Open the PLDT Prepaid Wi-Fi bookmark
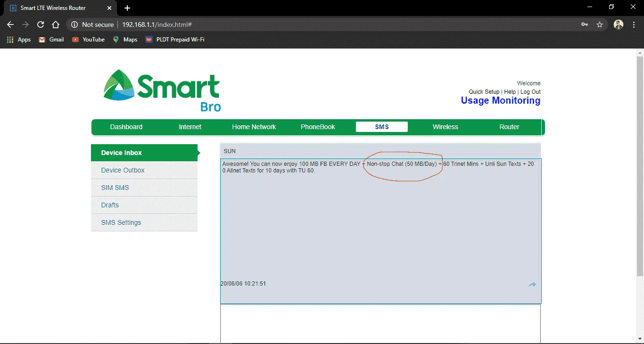Screen dimensions: 644x344 [x=175, y=40]
